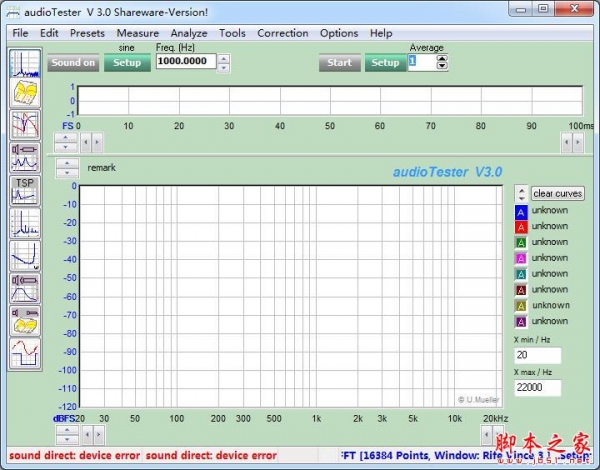
Task: Click the left arrow beside the FS axis stepper
Action: point(86,142)
